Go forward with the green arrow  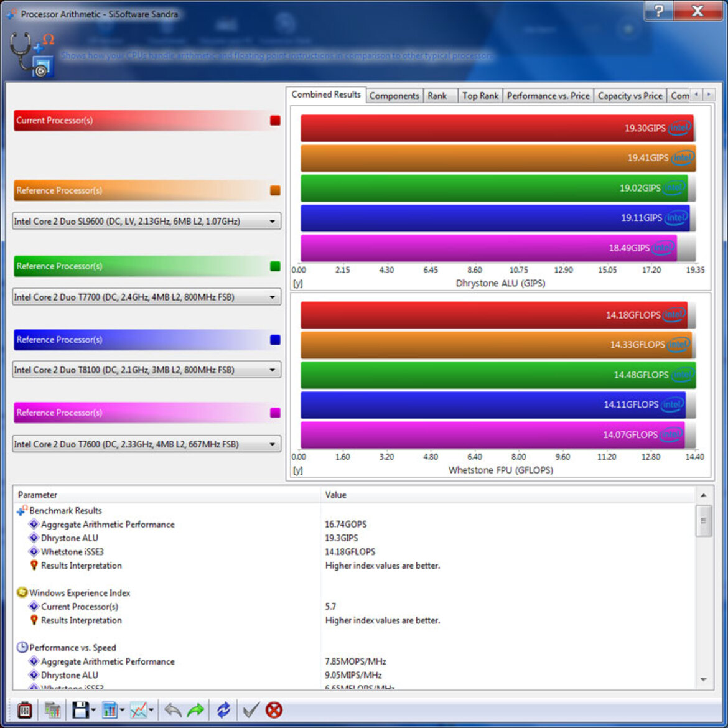195,710
